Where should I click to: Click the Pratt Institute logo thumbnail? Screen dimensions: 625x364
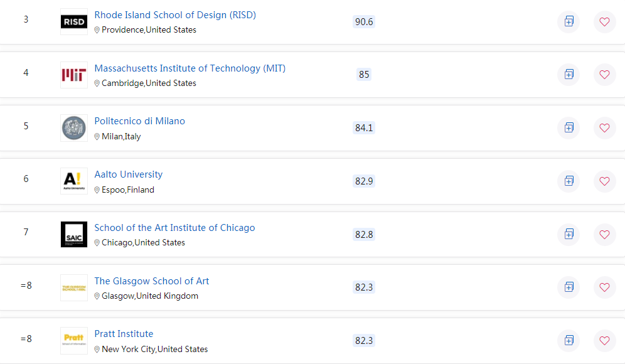click(x=74, y=340)
